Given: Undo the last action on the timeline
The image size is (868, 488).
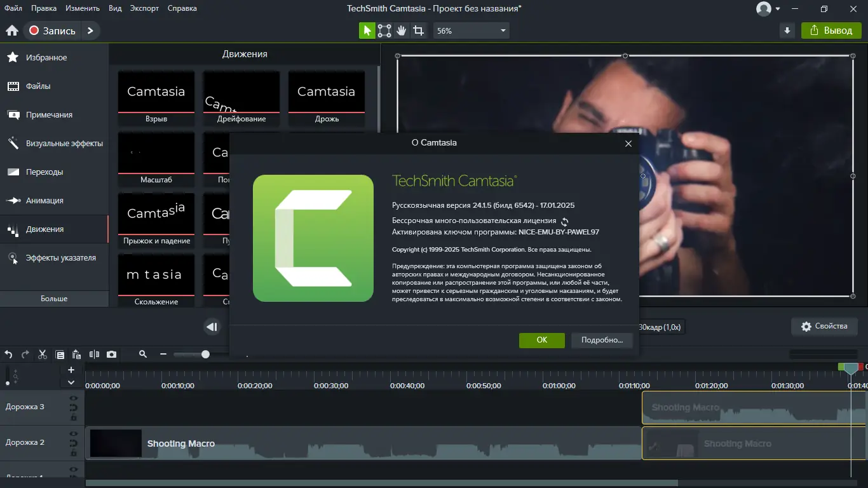Looking at the screenshot, I should [x=9, y=355].
